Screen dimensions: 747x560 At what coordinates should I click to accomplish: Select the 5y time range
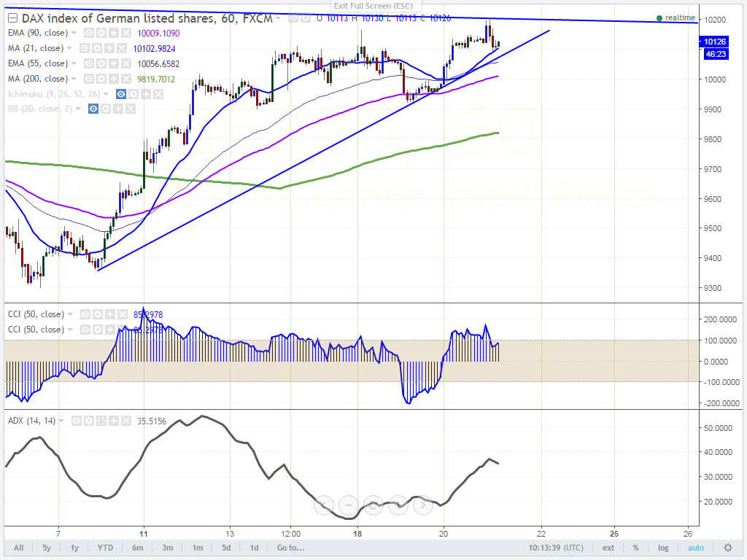pyautogui.click(x=46, y=548)
